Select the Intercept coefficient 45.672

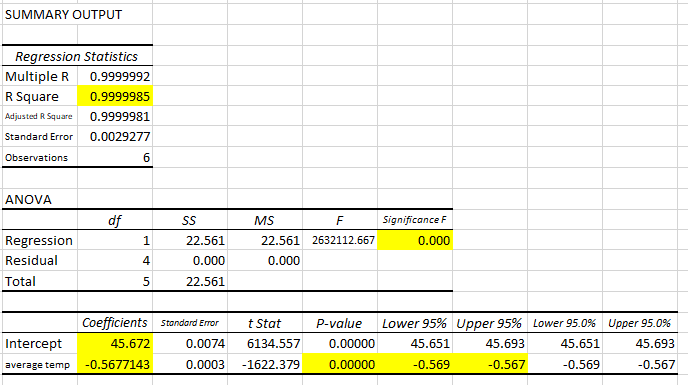[x=115, y=343]
